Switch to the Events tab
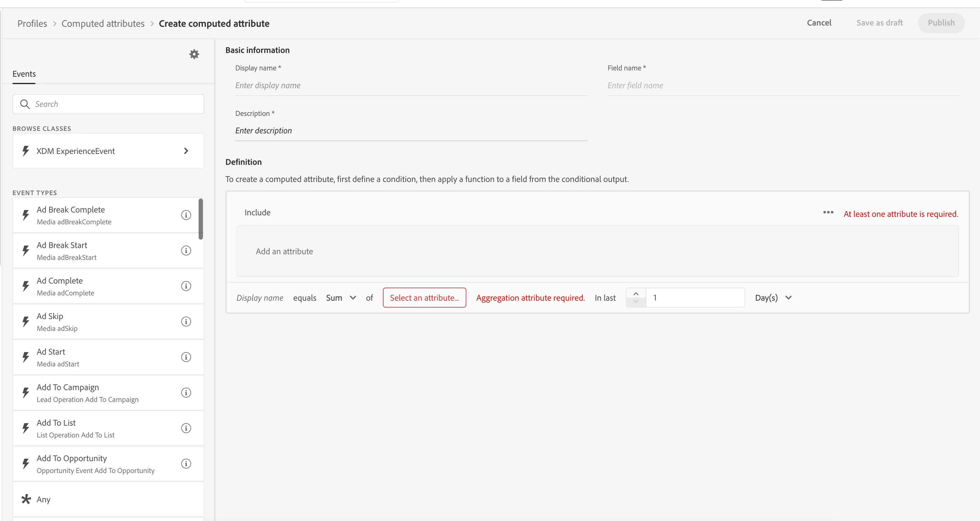This screenshot has width=980, height=521. coord(24,74)
